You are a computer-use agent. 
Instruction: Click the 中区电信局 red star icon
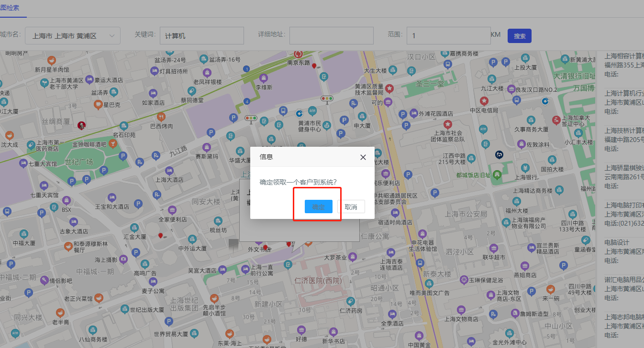(484, 101)
